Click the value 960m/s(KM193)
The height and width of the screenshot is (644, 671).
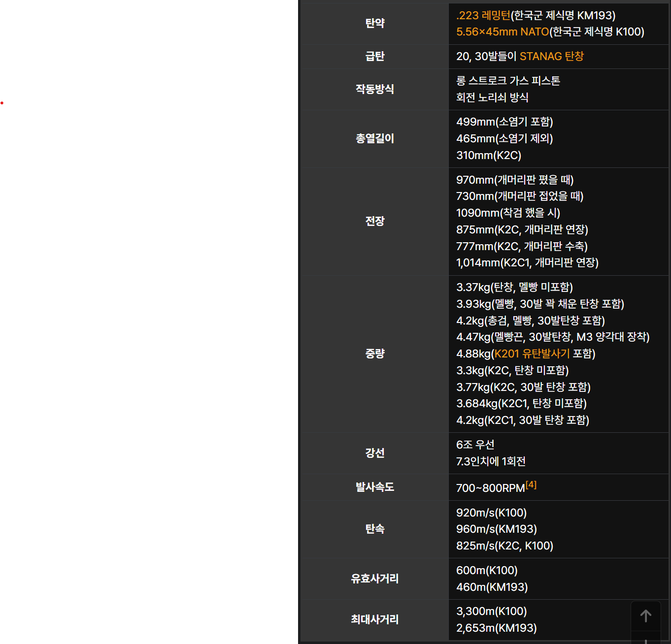pyautogui.click(x=497, y=529)
